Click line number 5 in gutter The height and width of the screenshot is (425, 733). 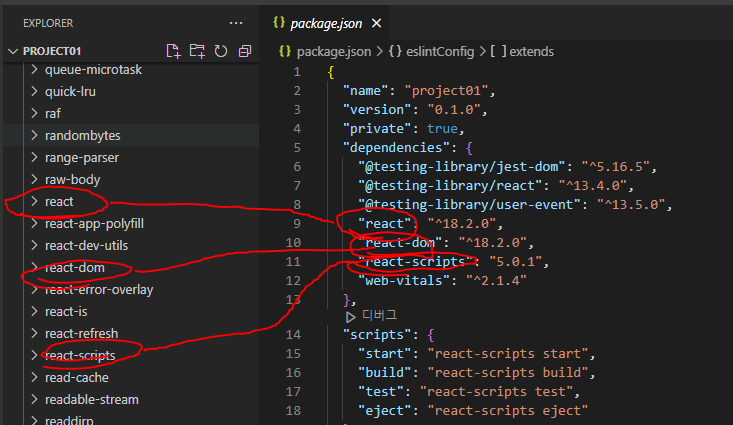[297, 148]
